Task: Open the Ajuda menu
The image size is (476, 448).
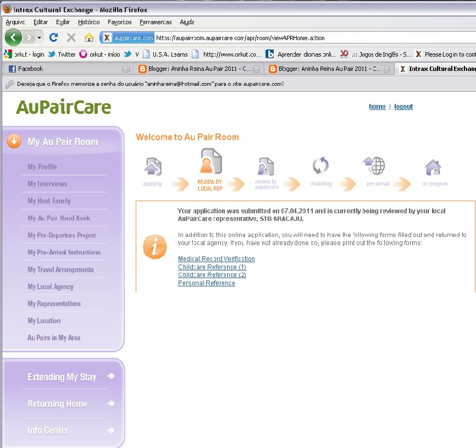Action: [187, 22]
